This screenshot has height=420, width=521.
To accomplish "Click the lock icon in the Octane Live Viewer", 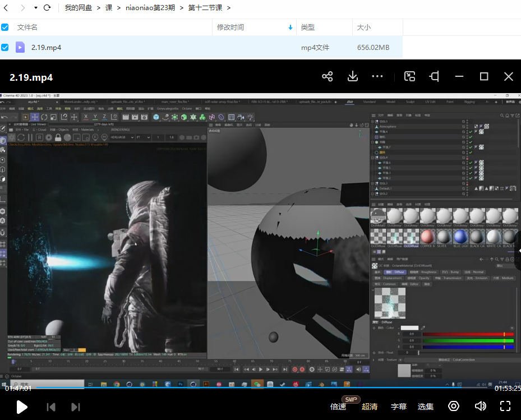I will pyautogui.click(x=57, y=139).
